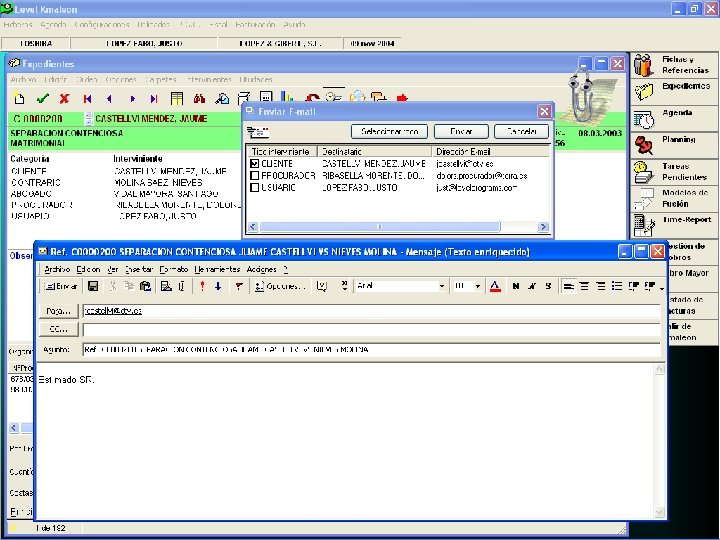Open the Carpetas menu in Expedientes

click(x=160, y=79)
